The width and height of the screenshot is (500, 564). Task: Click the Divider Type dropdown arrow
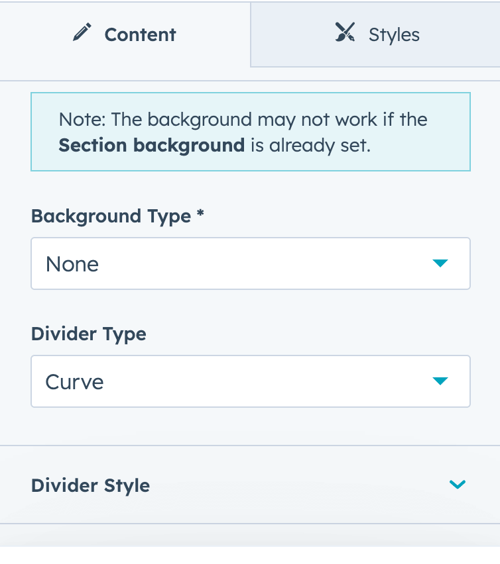point(440,381)
